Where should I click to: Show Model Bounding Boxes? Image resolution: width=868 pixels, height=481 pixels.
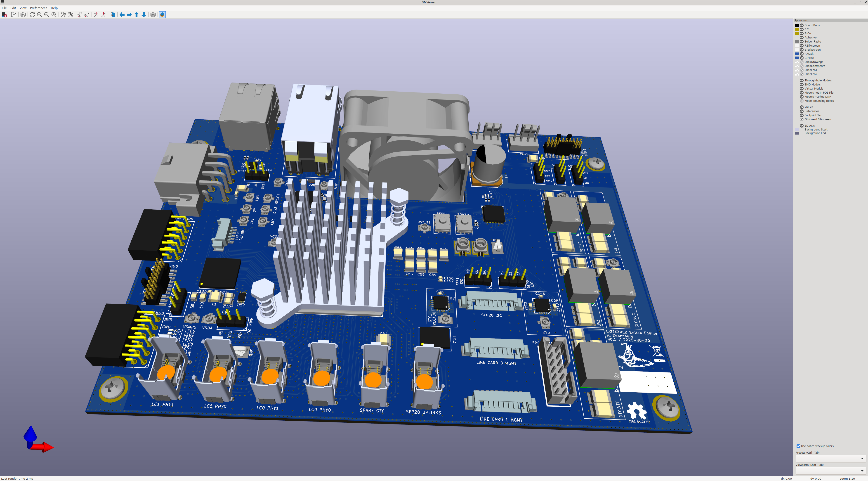click(802, 101)
